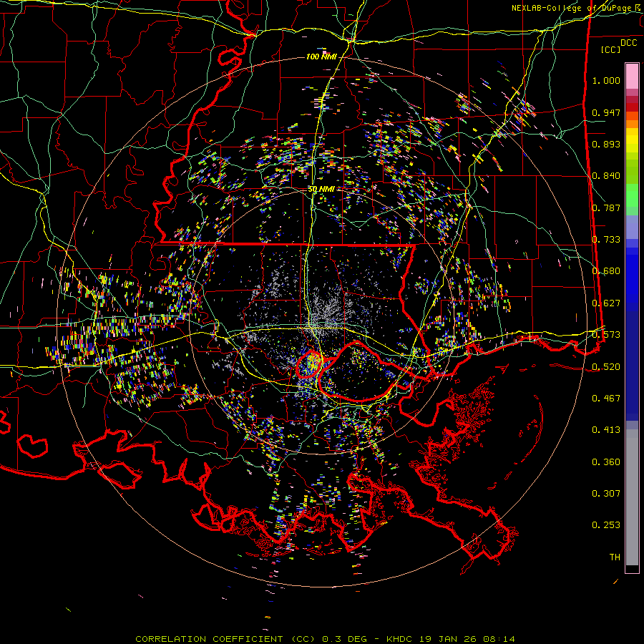
Task: Select the 0.307 legend value
Action: 606,493
